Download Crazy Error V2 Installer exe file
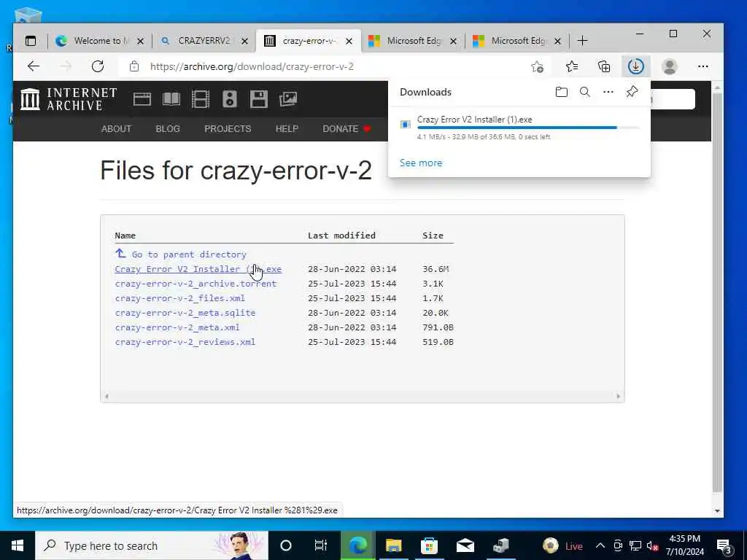Screen dimensions: 747x560 [x=198, y=269]
